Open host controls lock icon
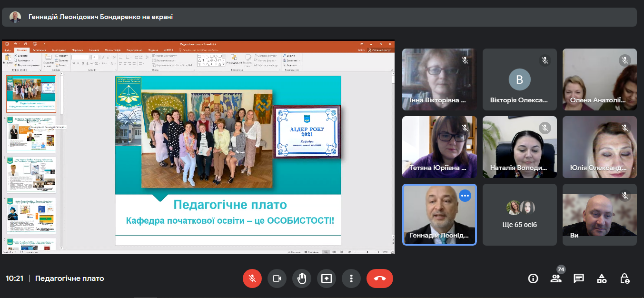This screenshot has height=298, width=644. [624, 278]
